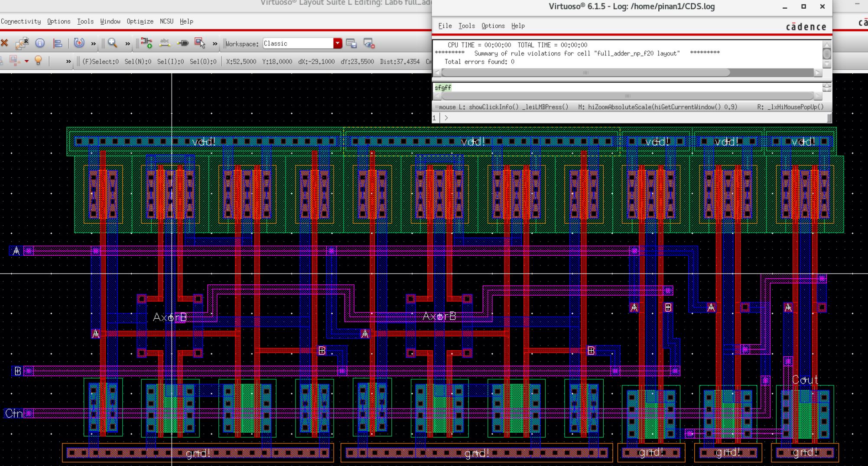This screenshot has height=466, width=868.
Task: Select the Repeat Copy tool icon
Action: (22, 43)
